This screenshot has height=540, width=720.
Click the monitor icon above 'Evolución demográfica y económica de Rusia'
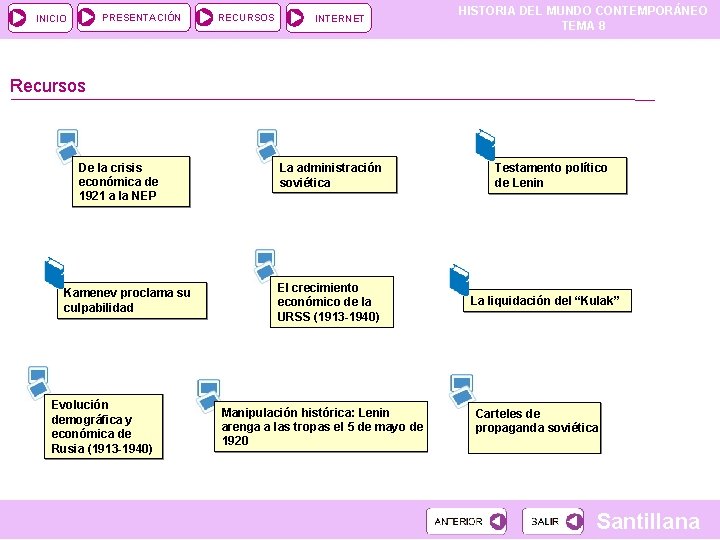coord(38,382)
